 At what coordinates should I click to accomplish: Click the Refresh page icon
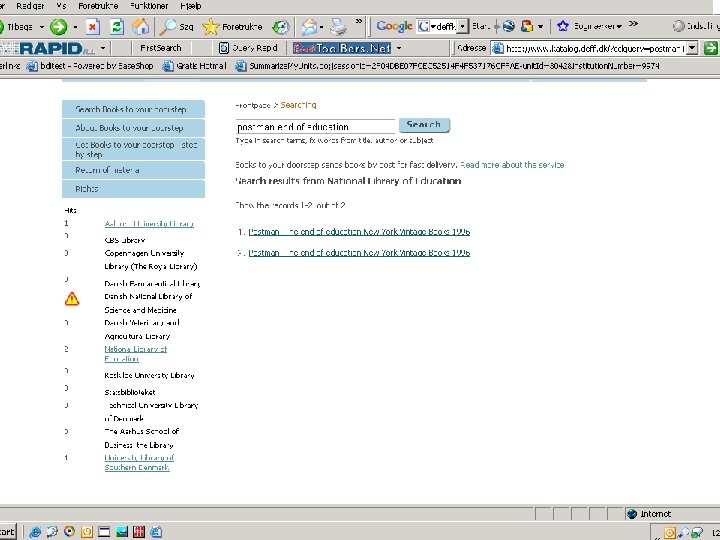pyautogui.click(x=117, y=27)
